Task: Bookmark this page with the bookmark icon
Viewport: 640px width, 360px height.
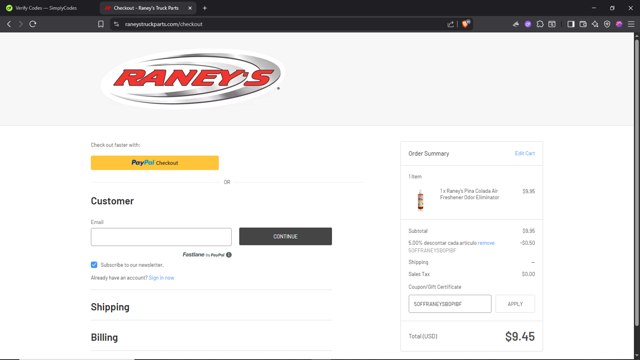Action: 101,24
